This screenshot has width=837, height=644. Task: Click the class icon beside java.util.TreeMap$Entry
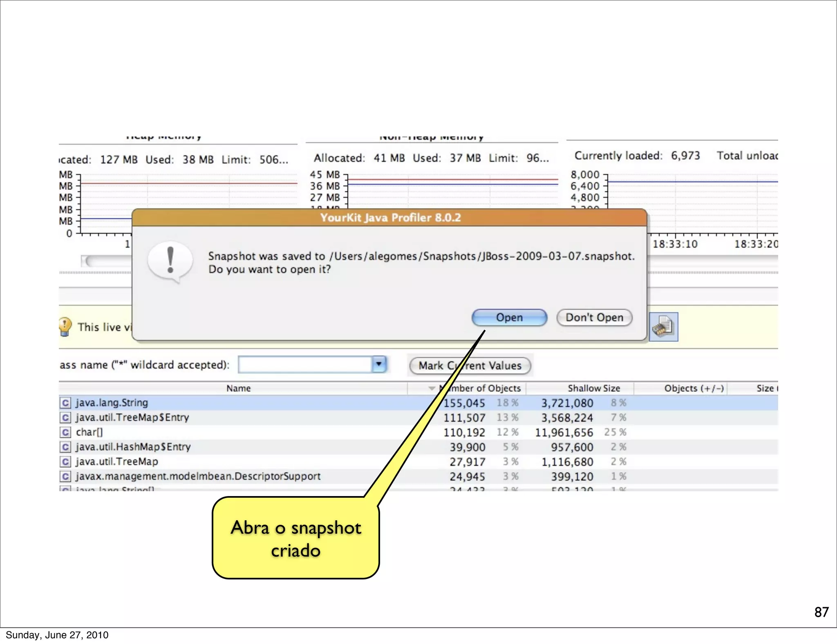[x=65, y=418]
